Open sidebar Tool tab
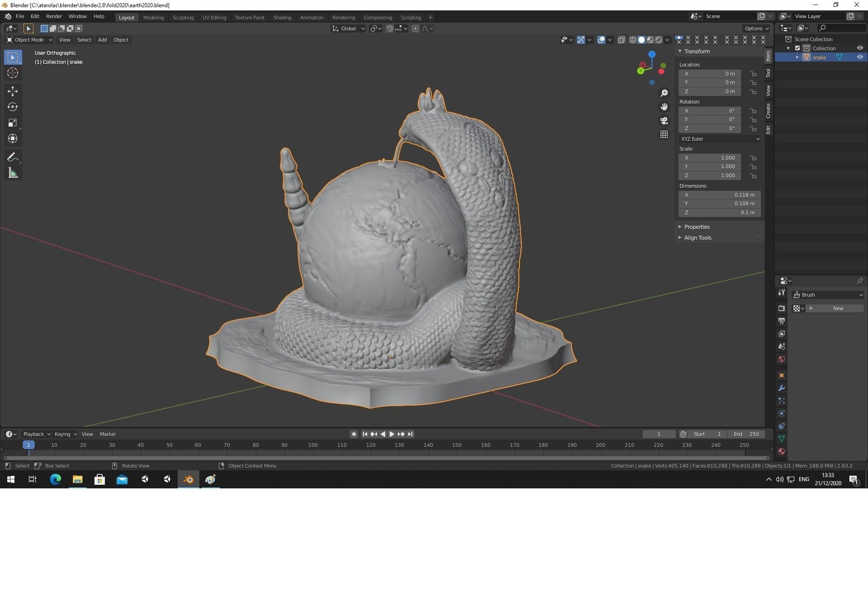Viewport: 868px width, 615px height. pos(768,73)
